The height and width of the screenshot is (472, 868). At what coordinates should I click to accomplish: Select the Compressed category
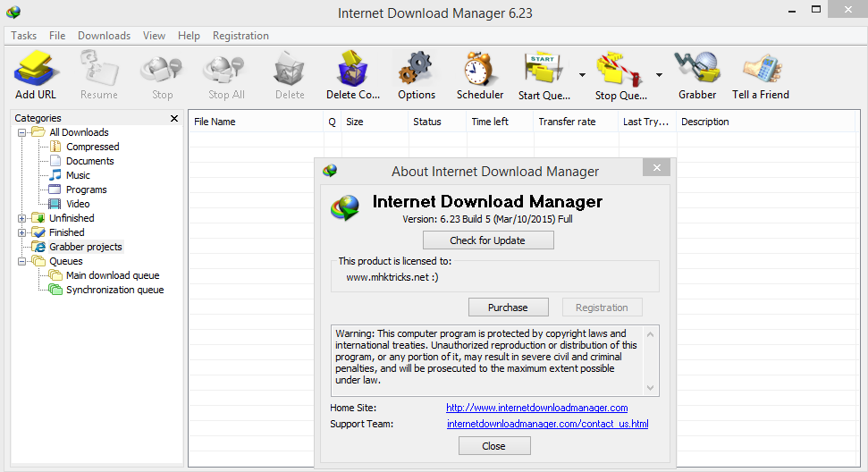pos(92,147)
